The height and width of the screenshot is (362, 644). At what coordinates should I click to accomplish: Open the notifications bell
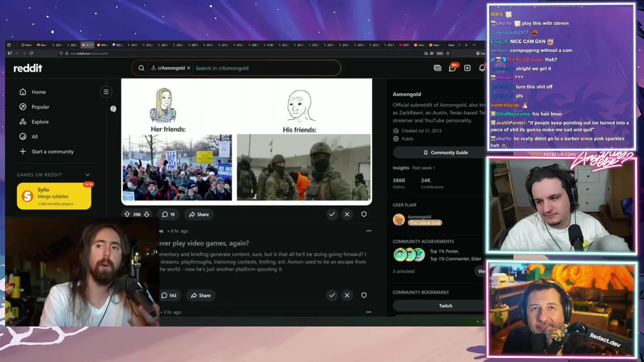coord(482,68)
